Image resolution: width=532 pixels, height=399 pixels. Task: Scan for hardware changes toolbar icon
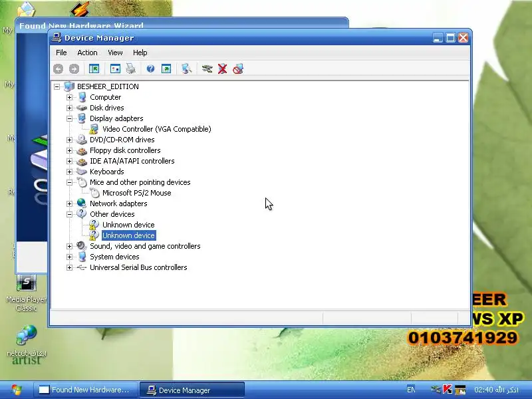click(x=186, y=69)
